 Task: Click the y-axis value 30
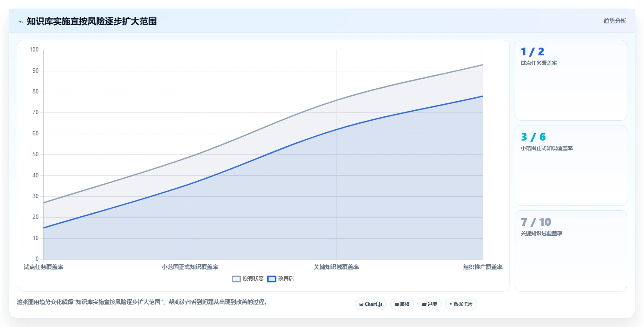point(35,196)
